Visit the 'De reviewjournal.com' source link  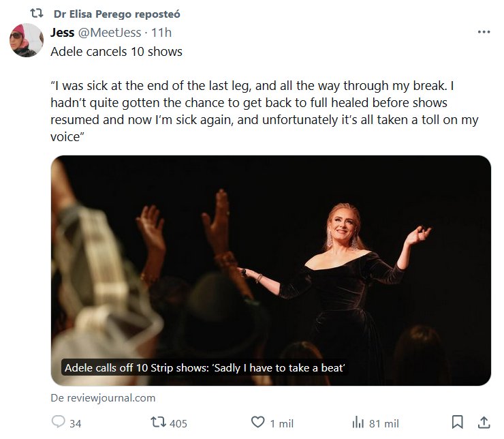coord(103,397)
